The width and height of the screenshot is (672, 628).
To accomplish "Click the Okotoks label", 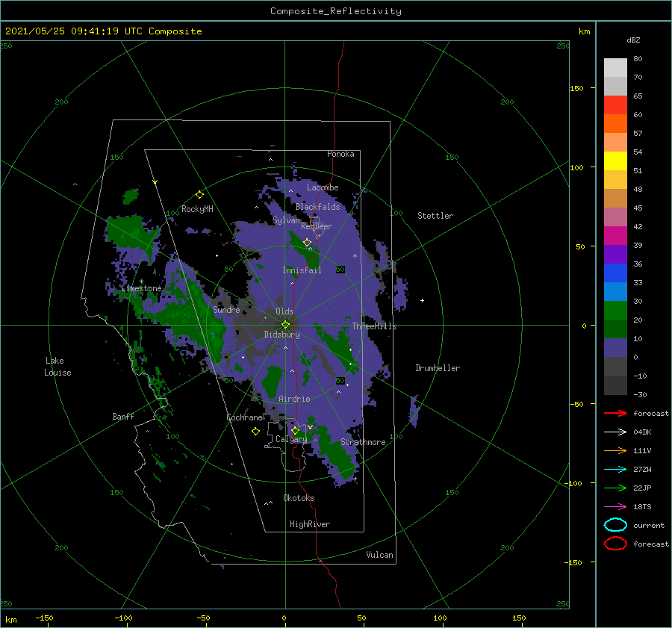I will tap(299, 497).
